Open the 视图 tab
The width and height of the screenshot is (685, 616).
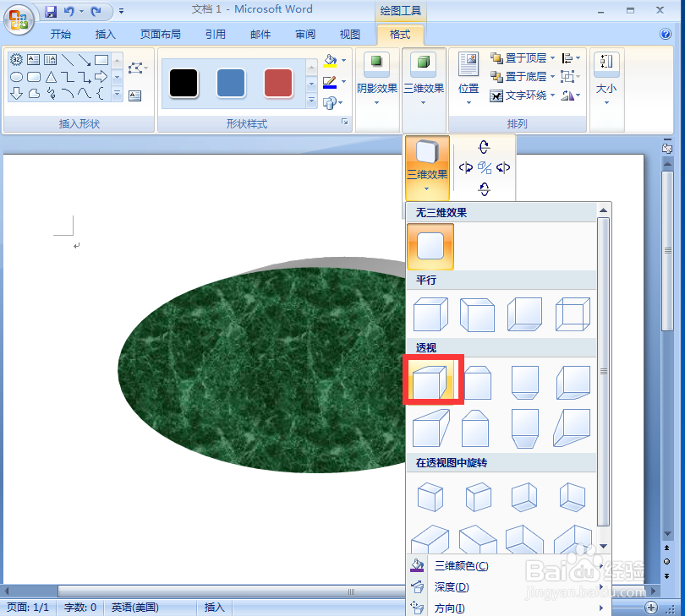tap(350, 35)
